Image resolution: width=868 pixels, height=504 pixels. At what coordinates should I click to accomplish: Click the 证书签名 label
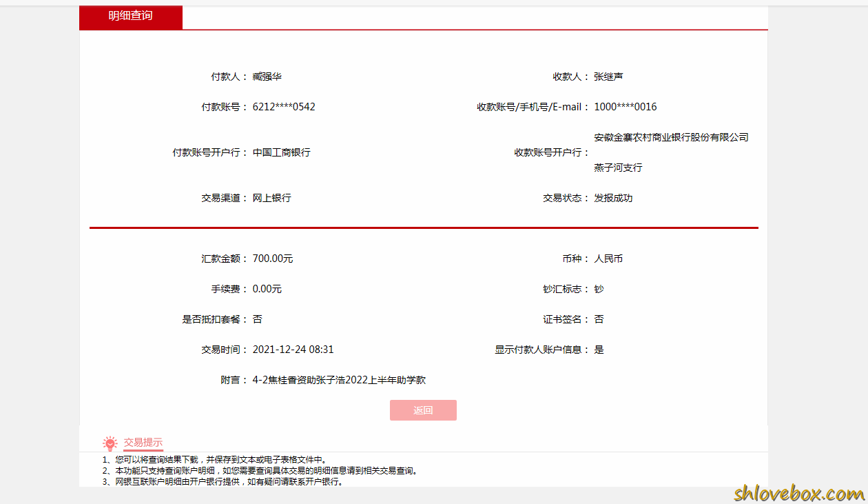click(x=566, y=319)
